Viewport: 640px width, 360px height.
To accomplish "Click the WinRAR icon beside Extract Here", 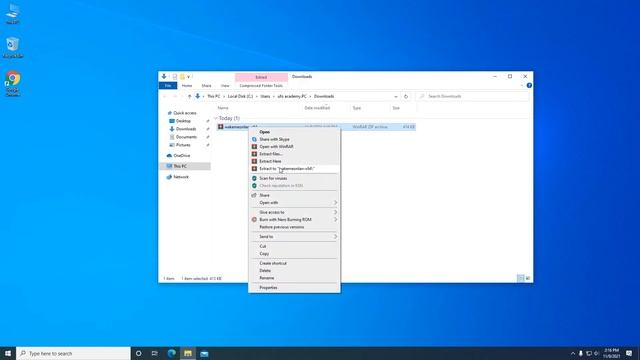I will pyautogui.click(x=254, y=161).
